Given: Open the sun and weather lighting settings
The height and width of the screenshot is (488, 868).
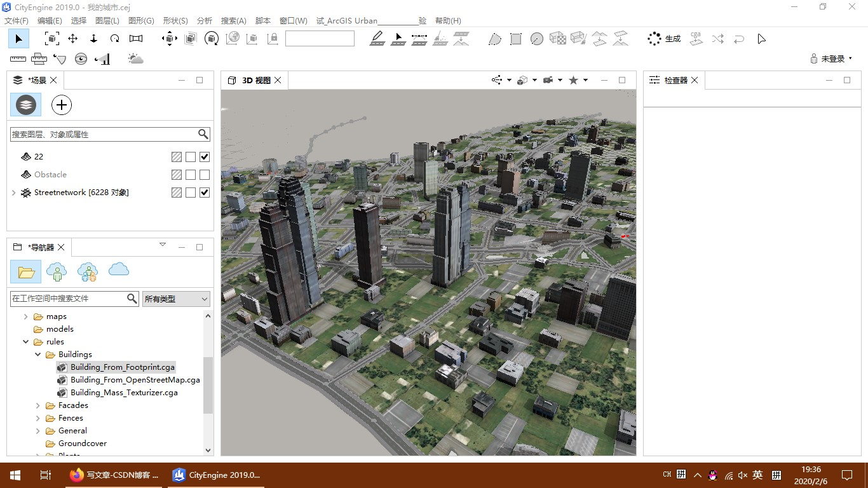Looking at the screenshot, I should tap(135, 58).
